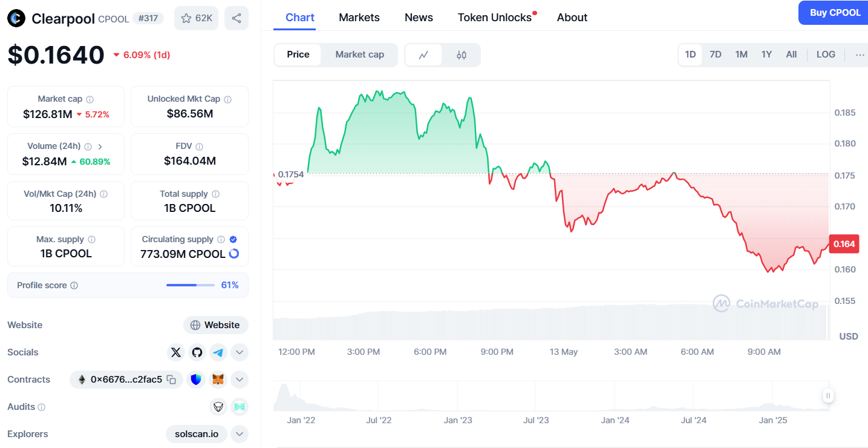This screenshot has height=448, width=868.
Task: Open the solscan.io explorer link
Action: [x=197, y=434]
